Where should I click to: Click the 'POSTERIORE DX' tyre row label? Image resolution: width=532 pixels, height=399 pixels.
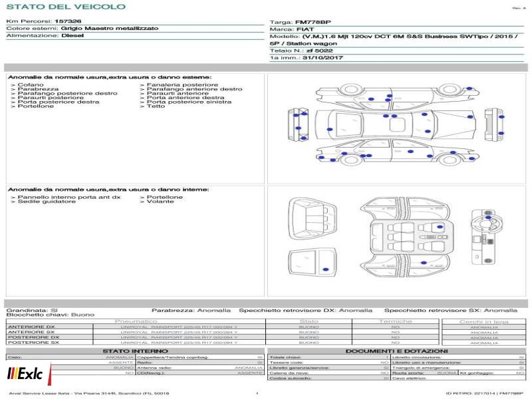(33, 338)
